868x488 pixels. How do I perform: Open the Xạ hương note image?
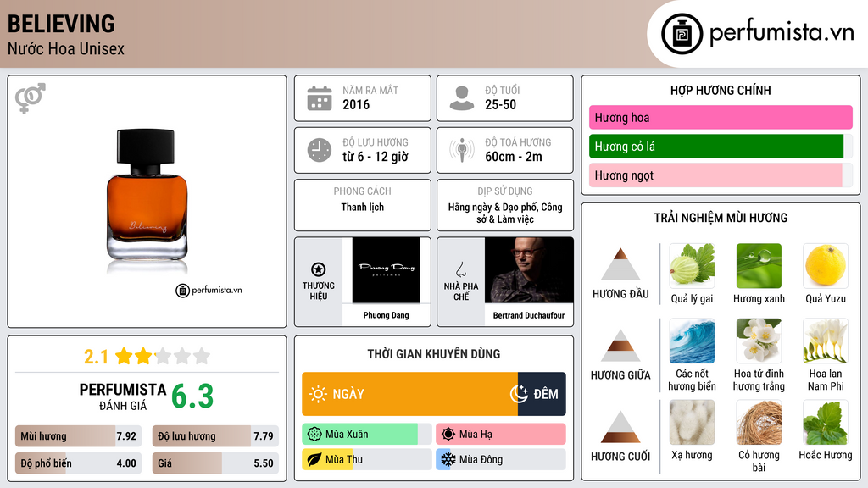(692, 423)
